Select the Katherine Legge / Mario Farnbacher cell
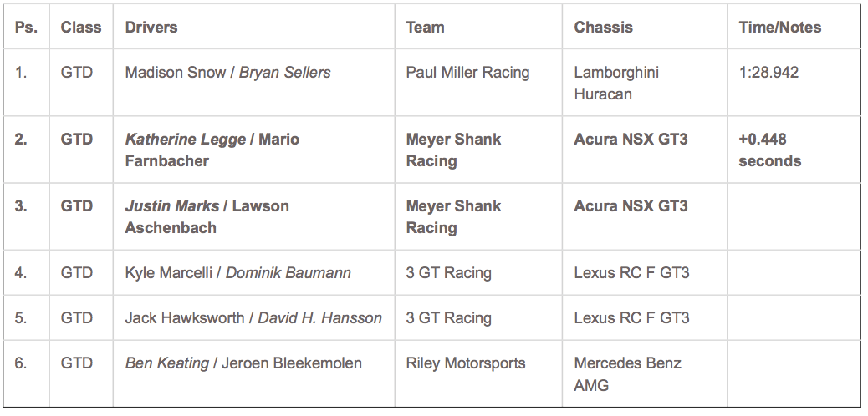This screenshot has width=868, height=416. pyautogui.click(x=212, y=150)
